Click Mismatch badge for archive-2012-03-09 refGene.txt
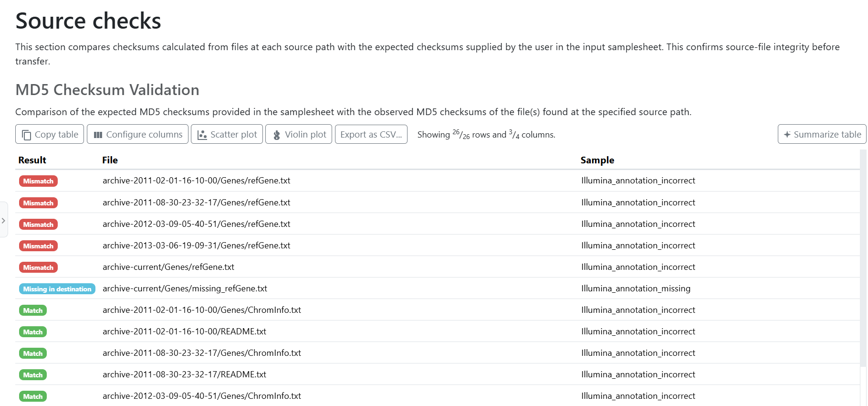 [38, 224]
